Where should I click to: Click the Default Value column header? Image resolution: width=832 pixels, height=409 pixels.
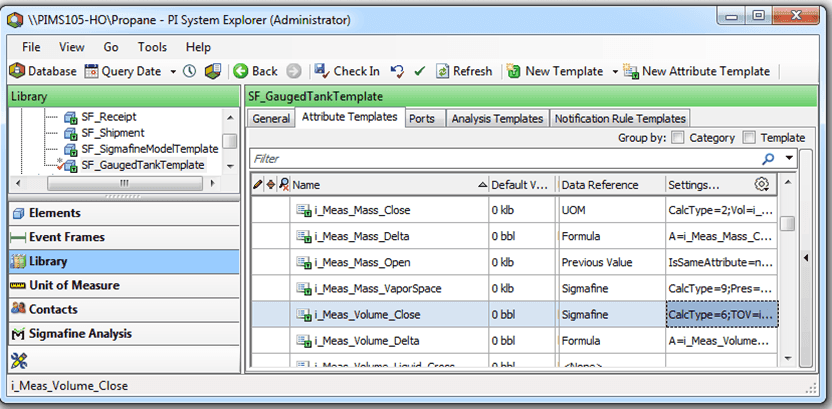click(523, 185)
